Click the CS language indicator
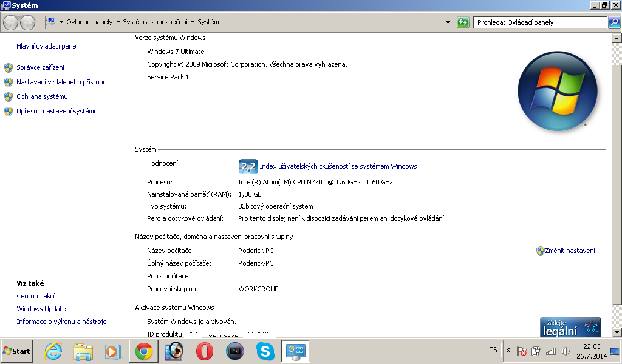 pyautogui.click(x=493, y=350)
